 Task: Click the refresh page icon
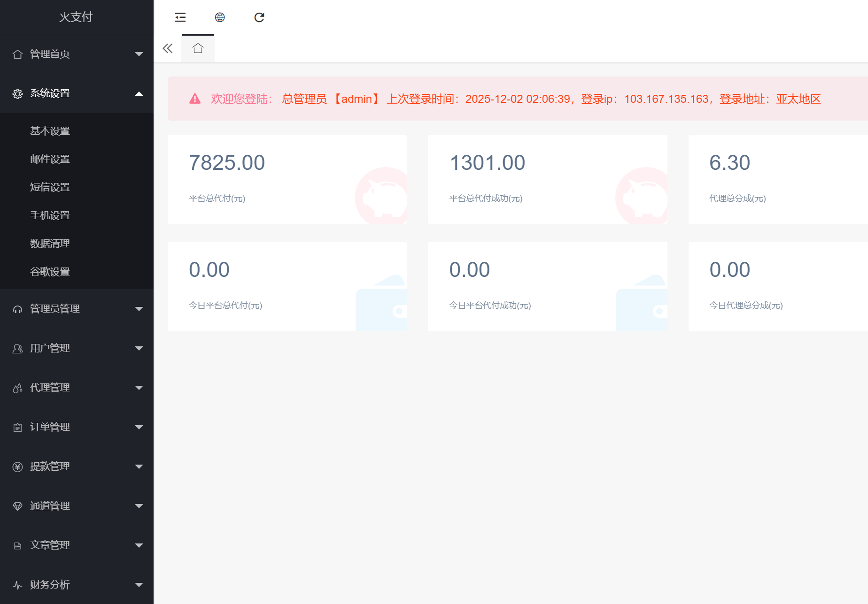tap(259, 17)
